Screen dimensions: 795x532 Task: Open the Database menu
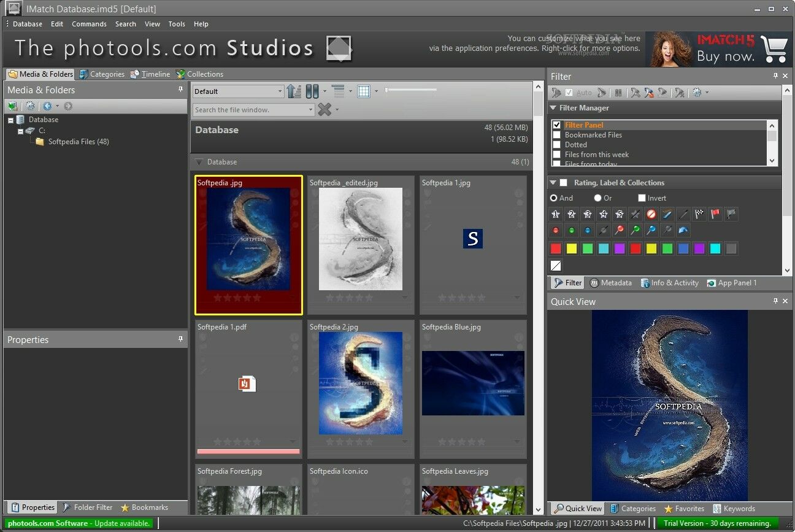click(28, 24)
